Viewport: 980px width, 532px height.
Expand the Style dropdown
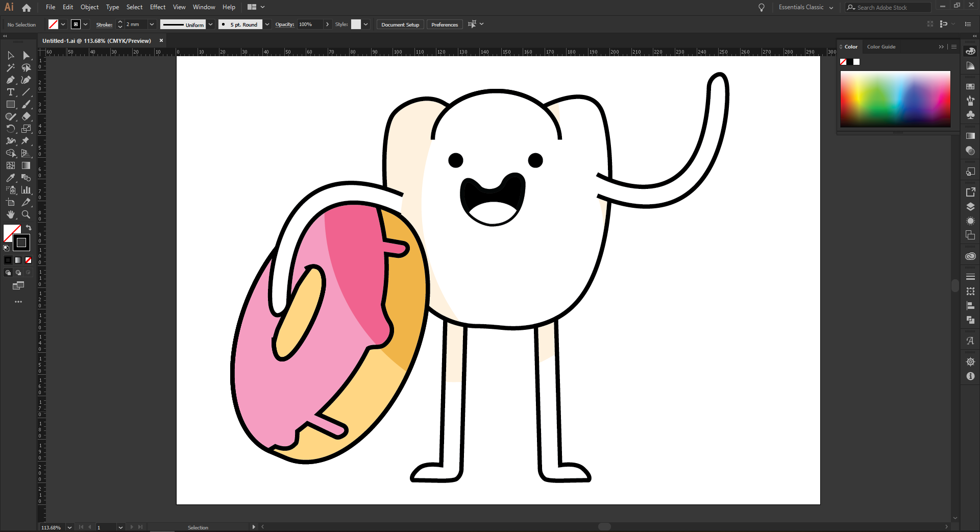click(366, 25)
